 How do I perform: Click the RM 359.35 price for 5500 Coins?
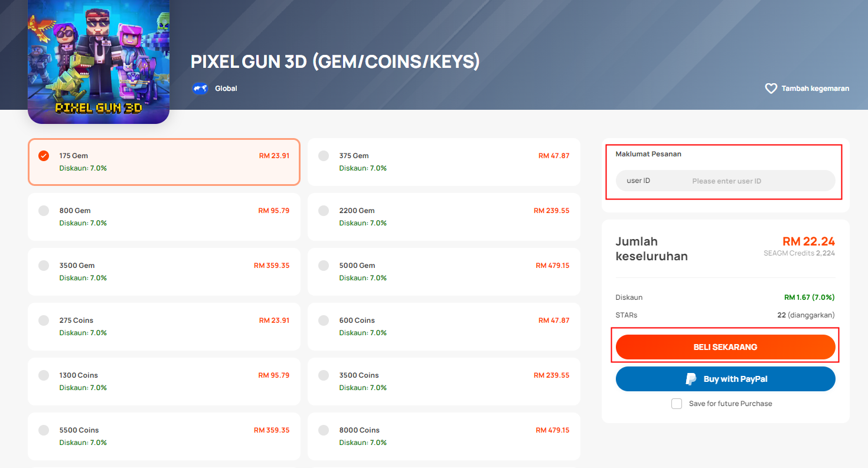click(x=272, y=430)
